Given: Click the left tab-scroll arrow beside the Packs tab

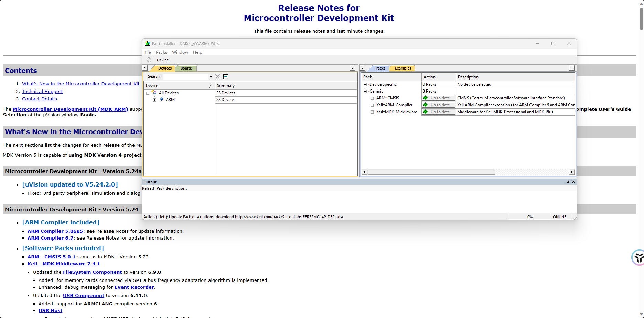Looking at the screenshot, I should point(363,68).
